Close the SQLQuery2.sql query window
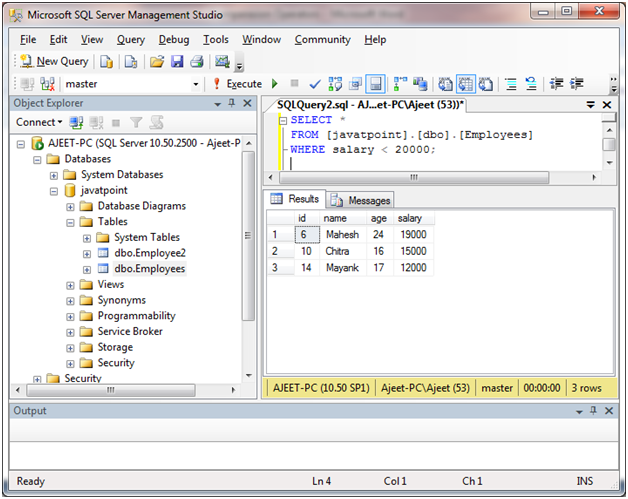The image size is (628, 499). (x=607, y=105)
